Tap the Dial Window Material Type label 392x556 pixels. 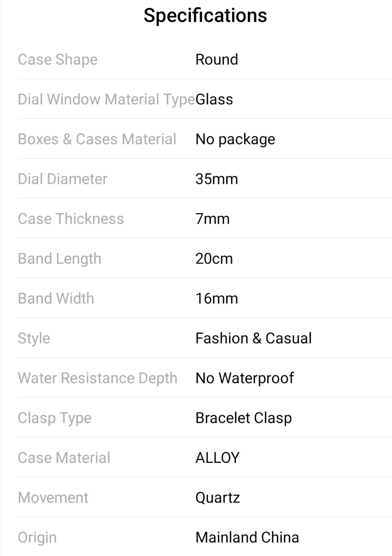point(106,100)
